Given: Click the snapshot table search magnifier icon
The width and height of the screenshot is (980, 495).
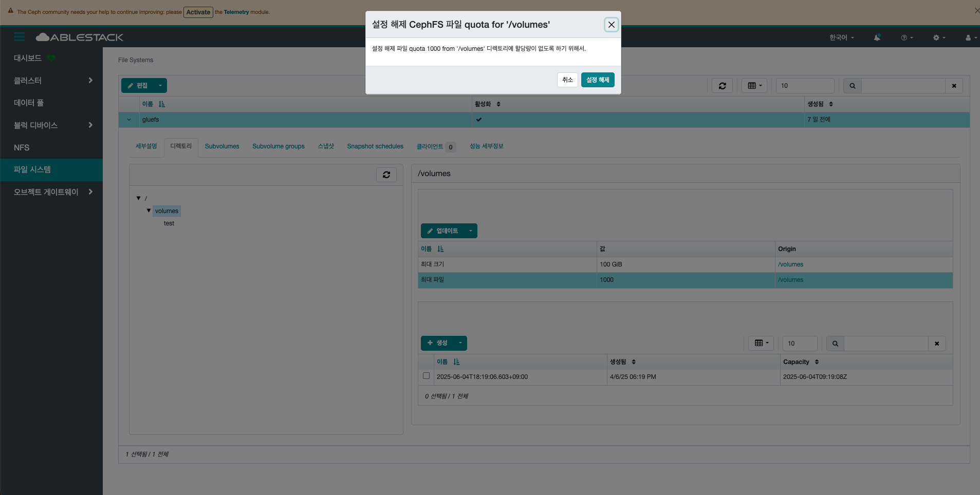Looking at the screenshot, I should pyautogui.click(x=835, y=344).
